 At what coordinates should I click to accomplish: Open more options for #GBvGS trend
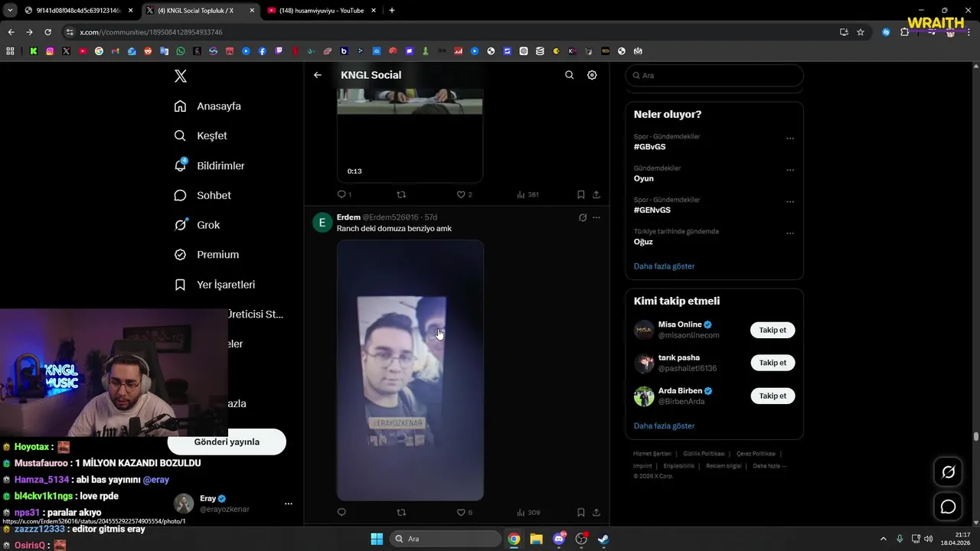click(790, 139)
